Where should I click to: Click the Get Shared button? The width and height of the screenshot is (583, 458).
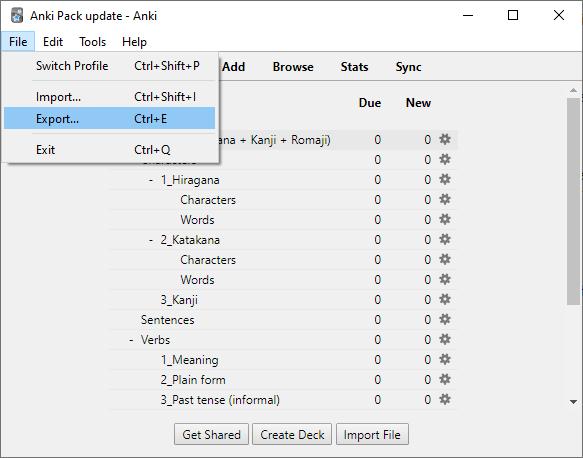[211, 434]
